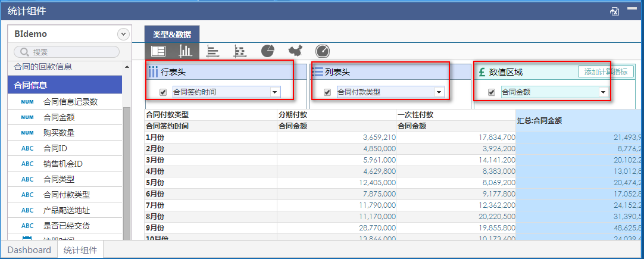This screenshot has height=259, width=644.
Task: Open the 合同签约时间 field dropdown arrow
Action: 274,92
